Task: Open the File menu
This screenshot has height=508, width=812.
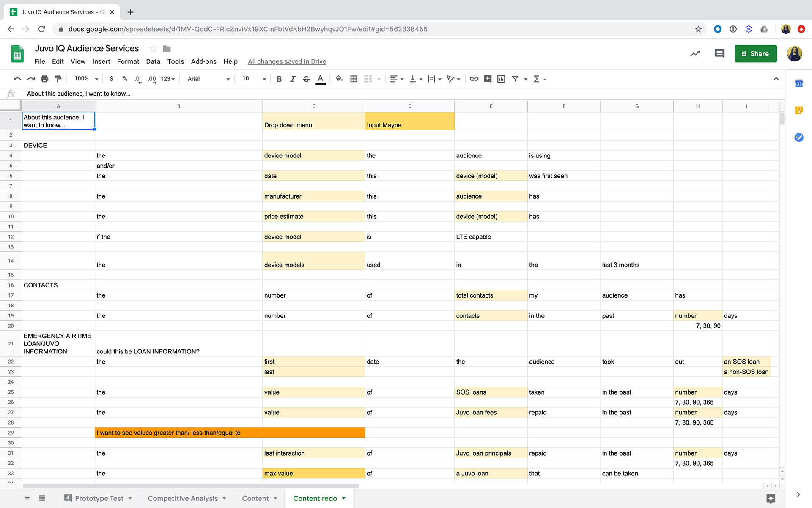Action: click(40, 61)
